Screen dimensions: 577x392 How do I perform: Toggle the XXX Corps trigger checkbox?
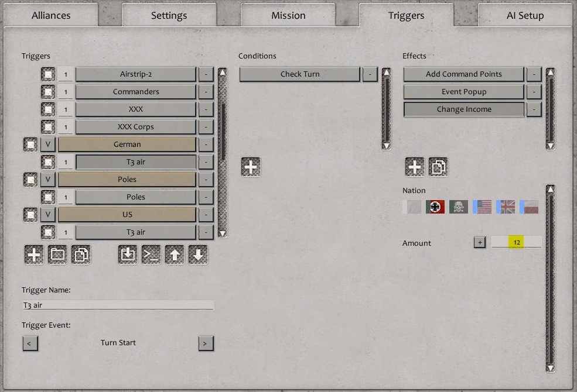tap(48, 127)
